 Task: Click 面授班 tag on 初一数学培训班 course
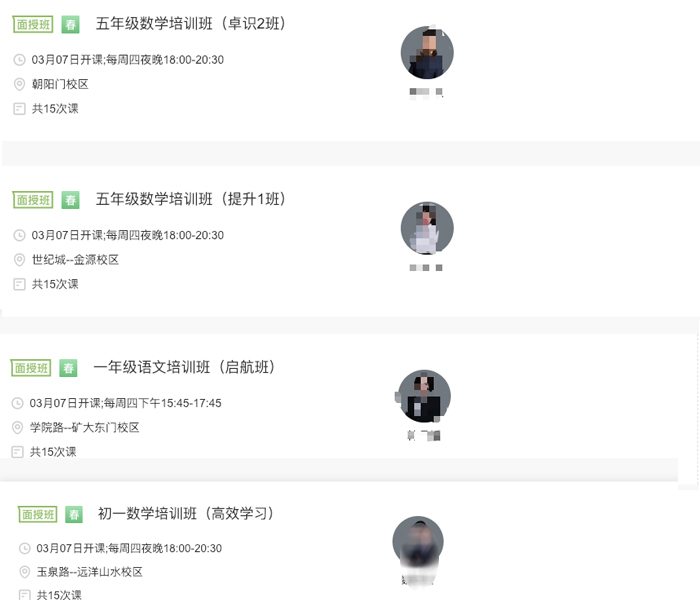(38, 514)
